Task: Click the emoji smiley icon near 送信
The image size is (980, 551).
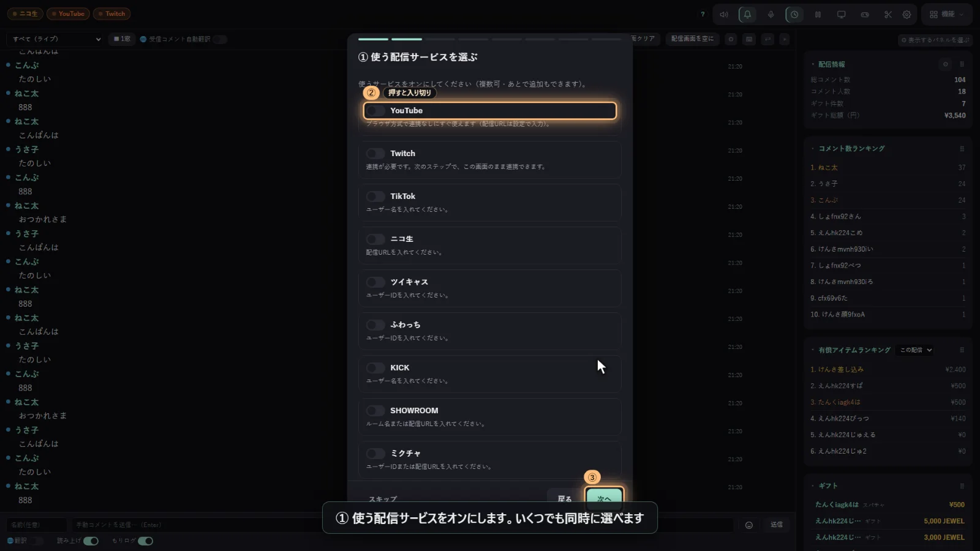Action: [748, 525]
